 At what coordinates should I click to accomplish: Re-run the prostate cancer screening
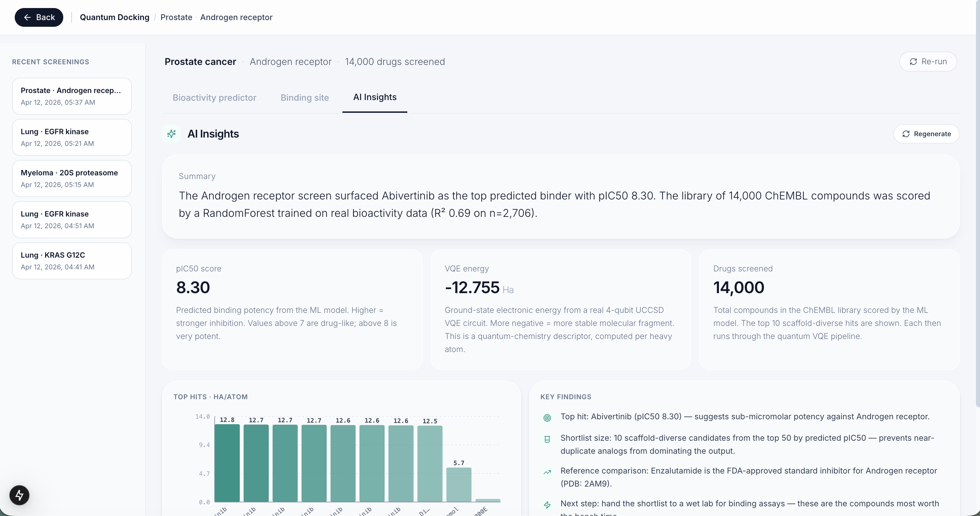(928, 62)
